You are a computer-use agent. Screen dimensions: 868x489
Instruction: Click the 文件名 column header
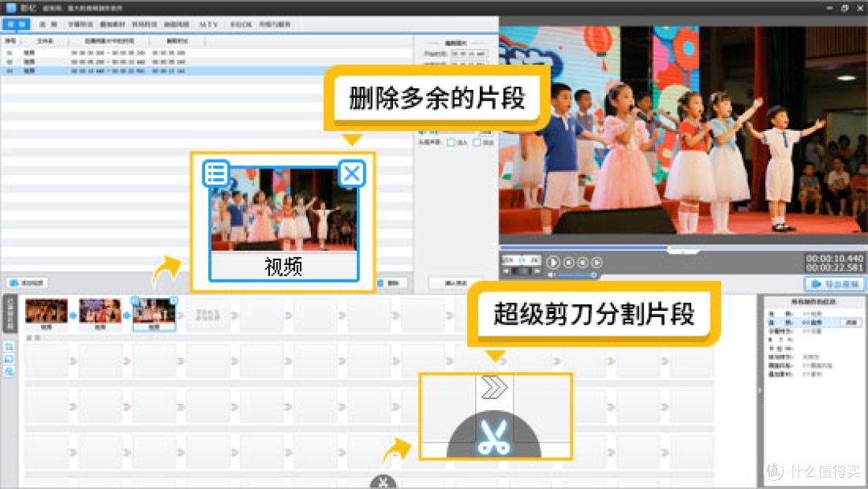45,41
